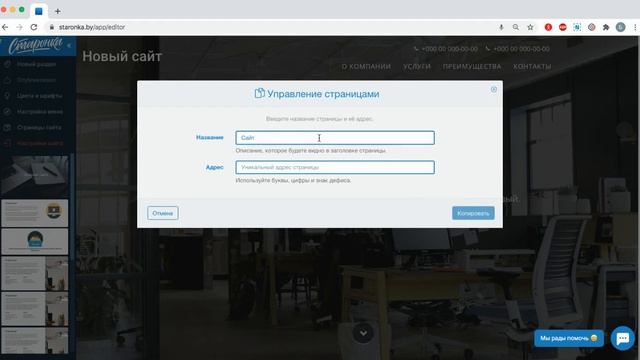Click the УСЛУГИ site menu link
The height and width of the screenshot is (360, 640).
417,67
